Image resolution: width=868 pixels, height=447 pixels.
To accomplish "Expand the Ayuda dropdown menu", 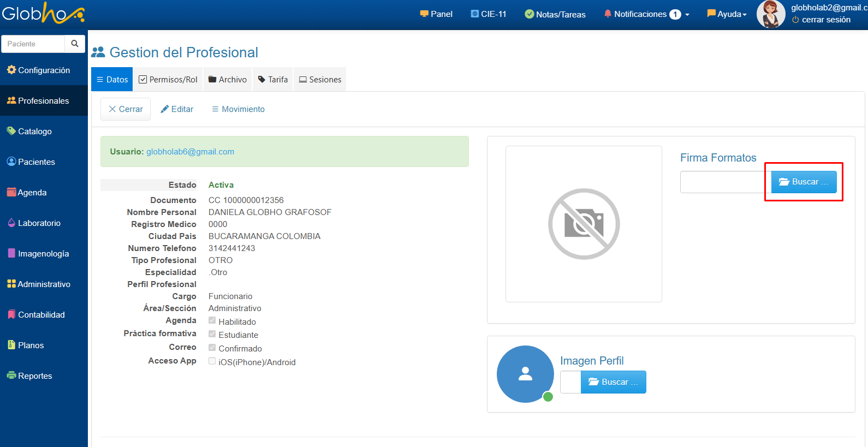I will (x=727, y=14).
